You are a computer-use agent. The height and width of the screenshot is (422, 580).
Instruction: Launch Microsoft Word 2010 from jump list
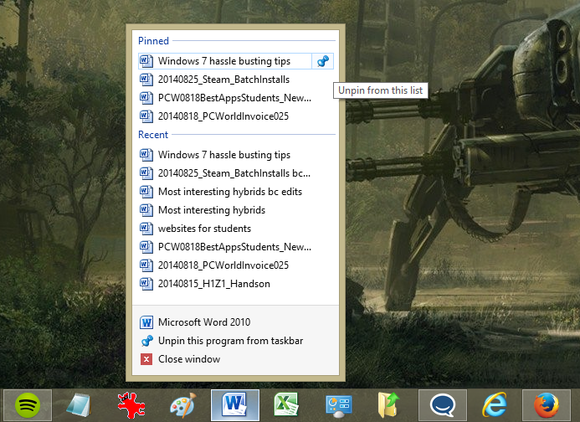[x=225, y=322]
